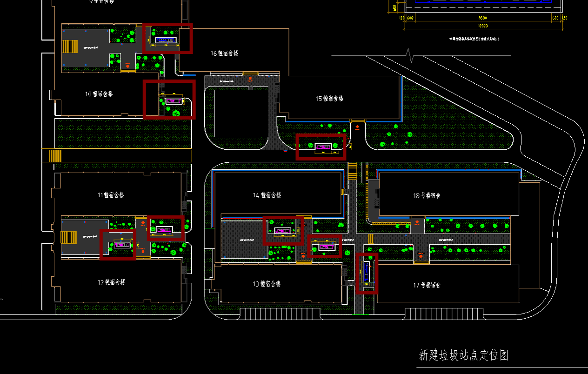
Task: Select the '12幢宿舍楼' text label
Action: coord(111,282)
